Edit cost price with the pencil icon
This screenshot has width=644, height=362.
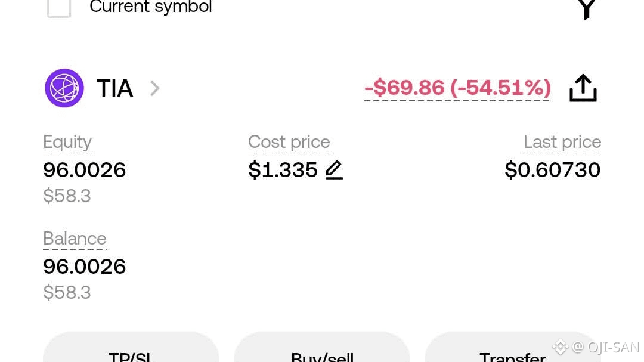coord(335,171)
